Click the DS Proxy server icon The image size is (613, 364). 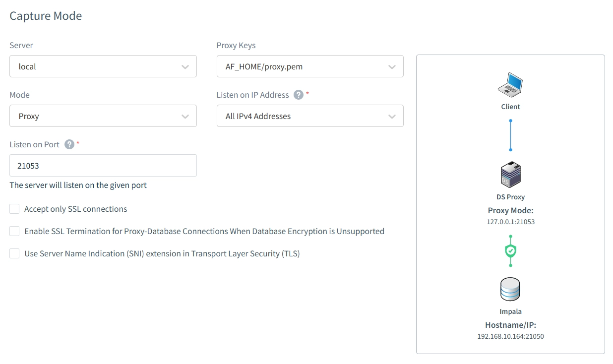tap(510, 175)
